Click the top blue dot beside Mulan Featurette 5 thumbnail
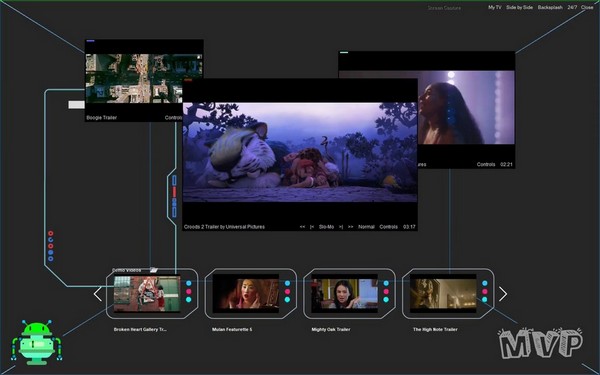The width and height of the screenshot is (600, 375). click(287, 283)
